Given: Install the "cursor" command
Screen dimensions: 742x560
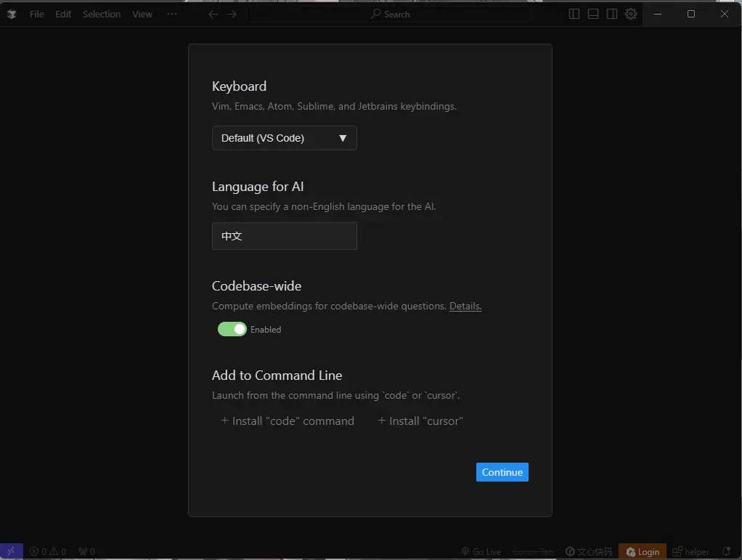Looking at the screenshot, I should (x=420, y=421).
